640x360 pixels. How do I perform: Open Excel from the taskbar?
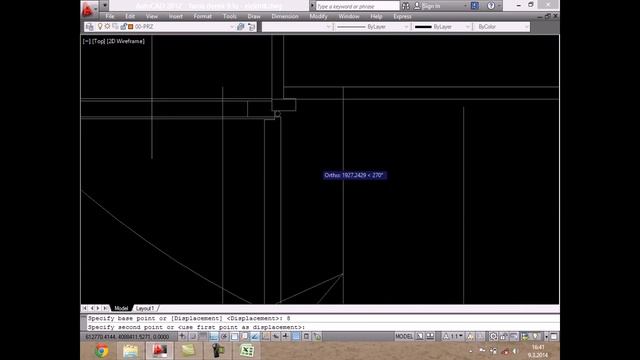pyautogui.click(x=247, y=351)
